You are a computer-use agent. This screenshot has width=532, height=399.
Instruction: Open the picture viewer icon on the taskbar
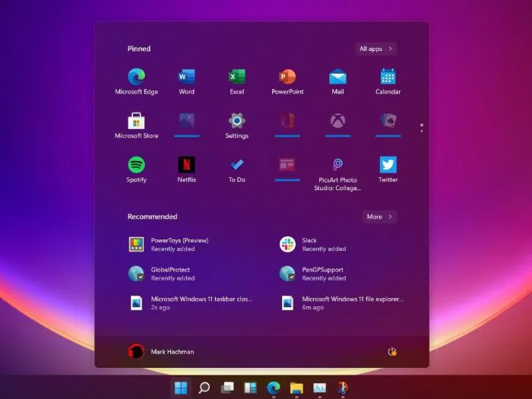tap(320, 388)
